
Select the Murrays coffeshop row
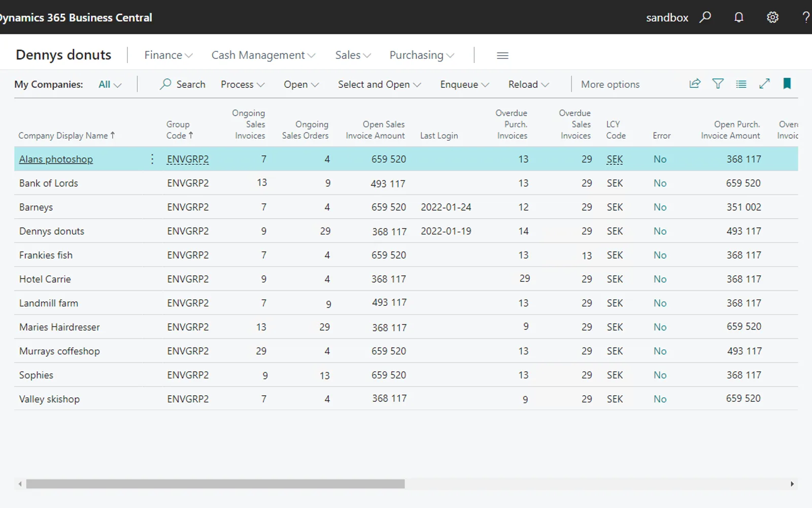[406, 351]
